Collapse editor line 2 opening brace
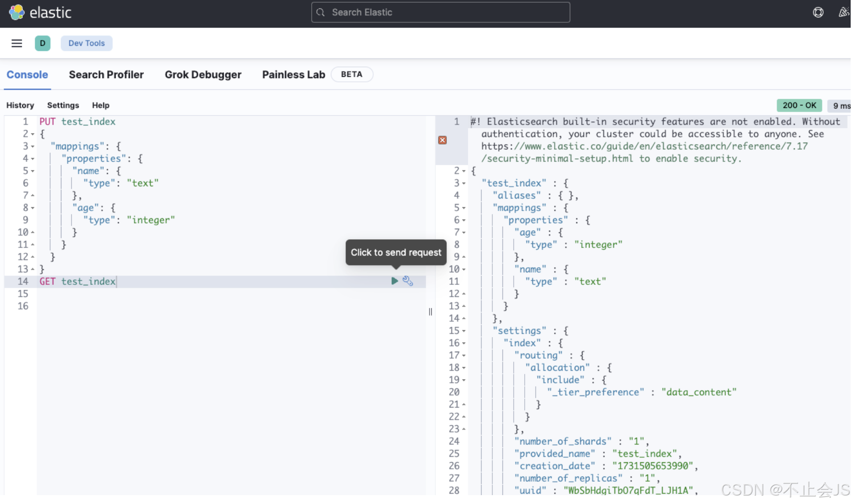The image size is (852, 504). click(32, 134)
